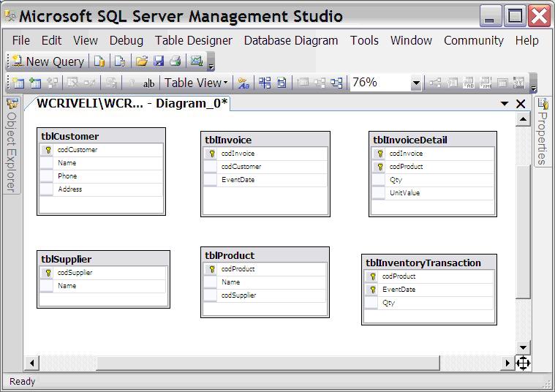Image resolution: width=555 pixels, height=392 pixels.
Task: Open the Tools menu
Action: pos(364,40)
